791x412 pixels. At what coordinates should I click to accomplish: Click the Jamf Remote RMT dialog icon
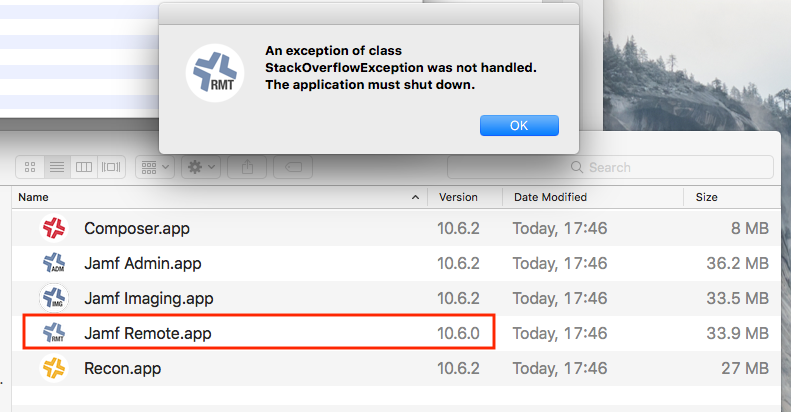(x=215, y=73)
